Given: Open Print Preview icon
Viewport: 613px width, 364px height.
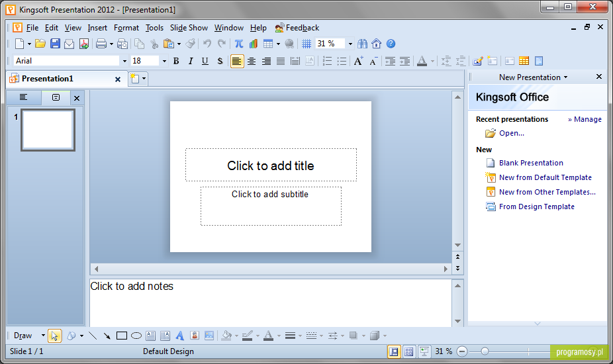Looking at the screenshot, I should 122,44.
